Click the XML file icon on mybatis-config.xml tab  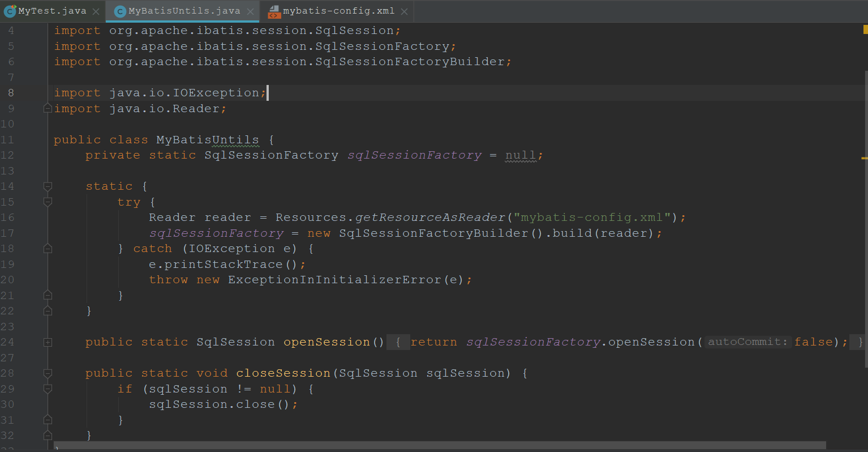(x=274, y=11)
